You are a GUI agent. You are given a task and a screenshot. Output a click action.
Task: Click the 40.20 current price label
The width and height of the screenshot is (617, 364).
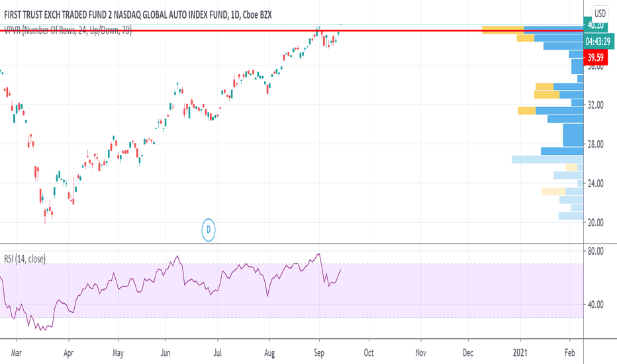click(x=595, y=25)
